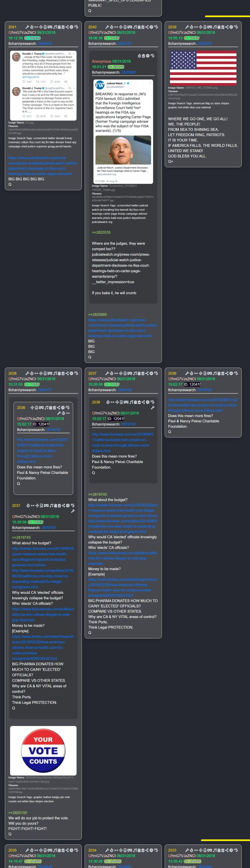Click the spell-check icon on post 2036

pos(236,373)
